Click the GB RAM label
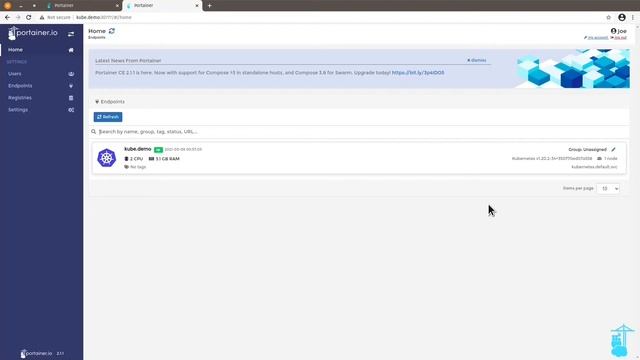 coord(164,159)
